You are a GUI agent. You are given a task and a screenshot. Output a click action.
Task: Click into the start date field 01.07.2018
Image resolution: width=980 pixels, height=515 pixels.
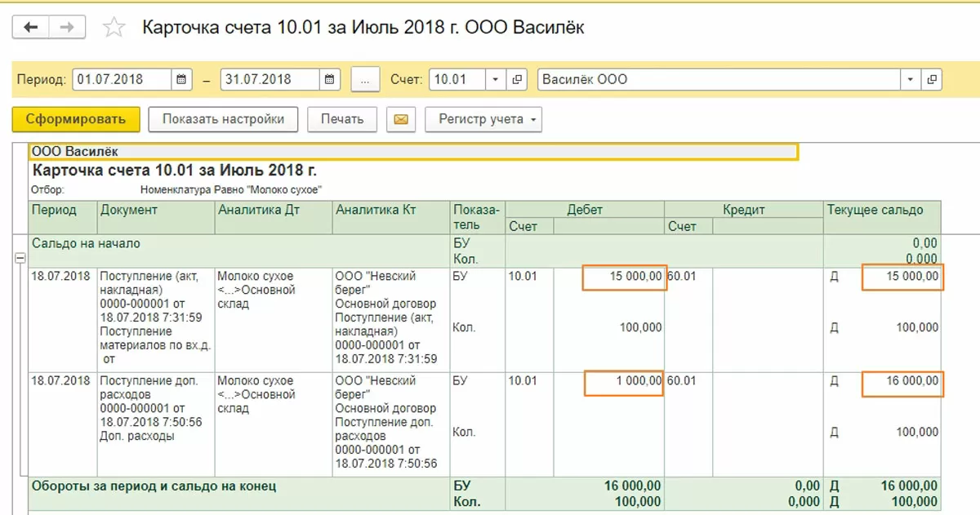click(121, 79)
